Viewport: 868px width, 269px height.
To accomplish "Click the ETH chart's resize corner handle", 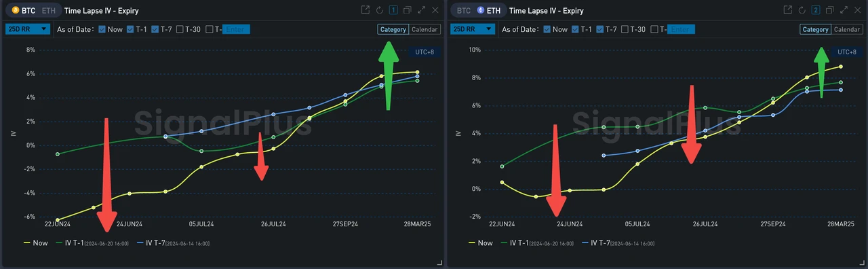I will (862, 263).
